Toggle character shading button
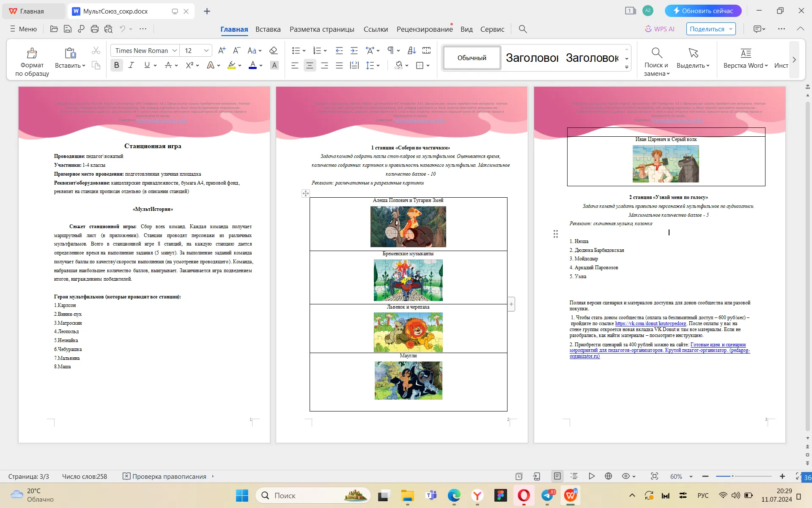Image resolution: width=812 pixels, height=508 pixels. 274,65
